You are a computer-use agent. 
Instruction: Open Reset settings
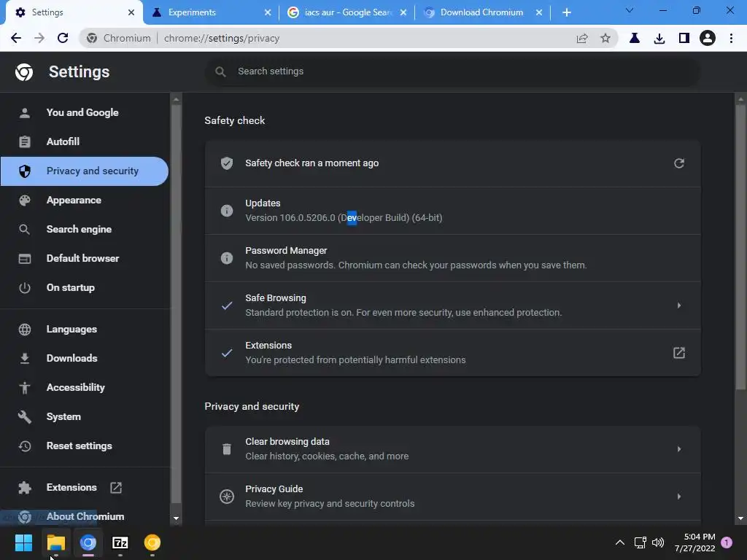click(x=84, y=446)
